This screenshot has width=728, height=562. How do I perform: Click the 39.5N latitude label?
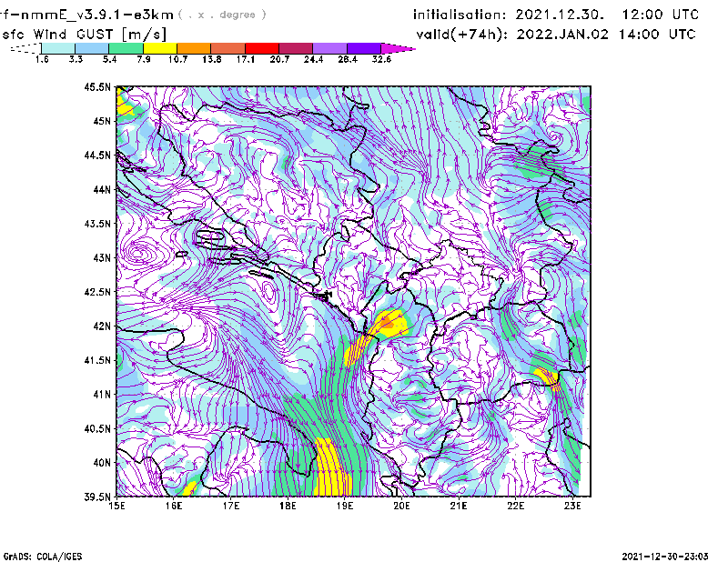(x=97, y=497)
